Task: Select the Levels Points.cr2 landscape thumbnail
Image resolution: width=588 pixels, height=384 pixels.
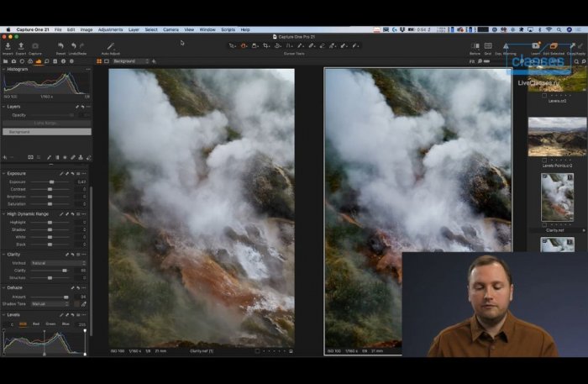Action: point(557,136)
